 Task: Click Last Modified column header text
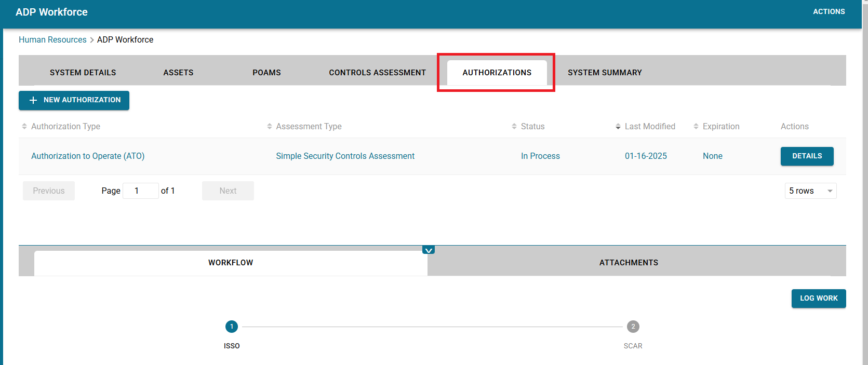pos(650,126)
